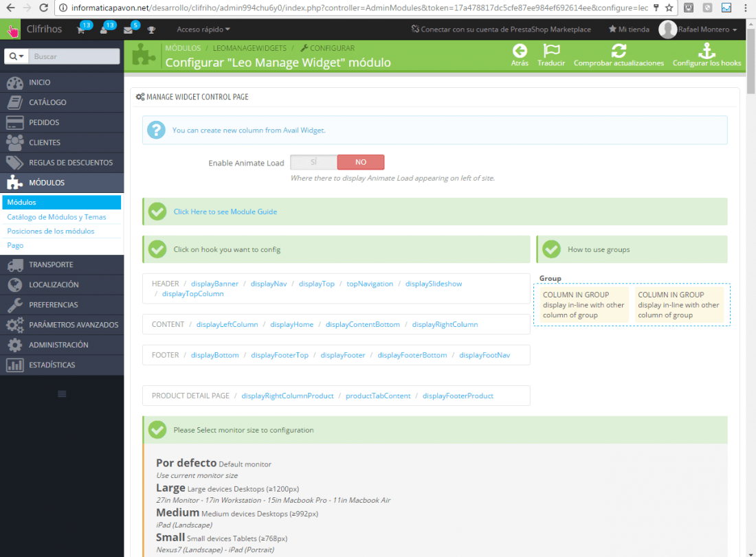Click the browser forward arrow
This screenshot has height=557, width=756.
tap(27, 8)
